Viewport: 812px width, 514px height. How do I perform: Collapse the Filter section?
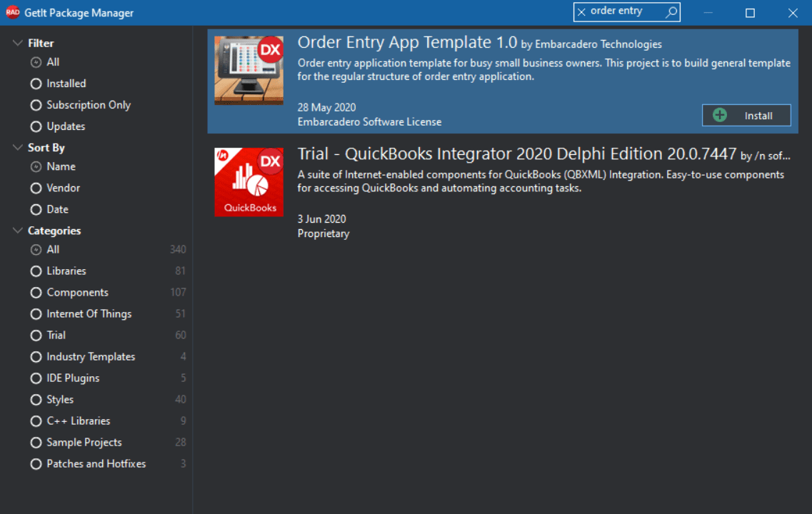(18, 43)
